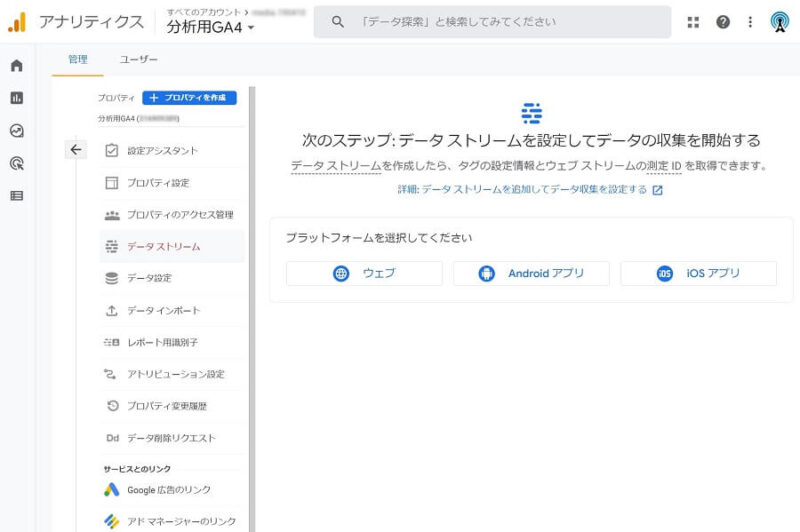800x532 pixels.
Task: Click the プロパティ設定 layout icon
Action: tap(112, 183)
